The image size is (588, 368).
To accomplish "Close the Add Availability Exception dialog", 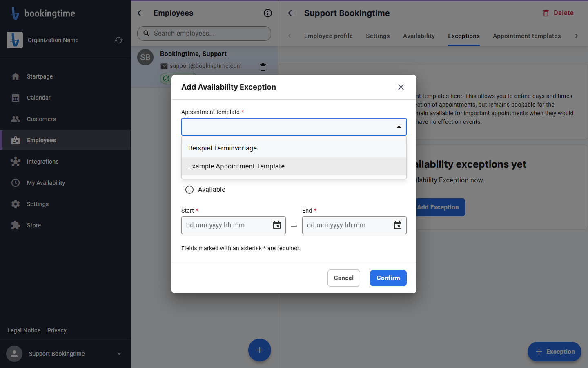I will [x=401, y=87].
